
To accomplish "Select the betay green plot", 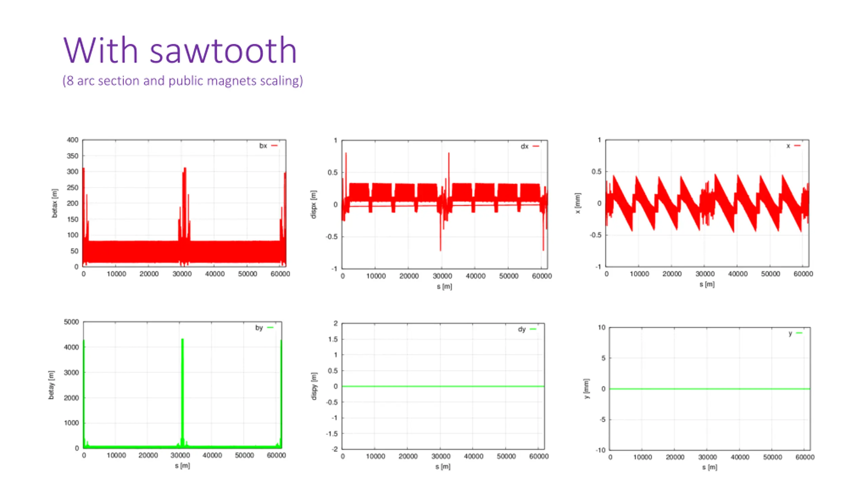I will click(182, 385).
